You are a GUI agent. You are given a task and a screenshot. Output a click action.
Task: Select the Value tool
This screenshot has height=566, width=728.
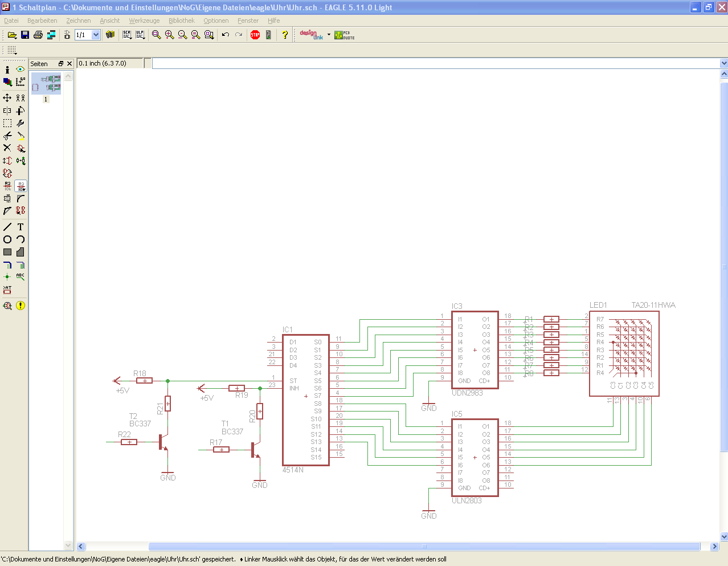21,186
